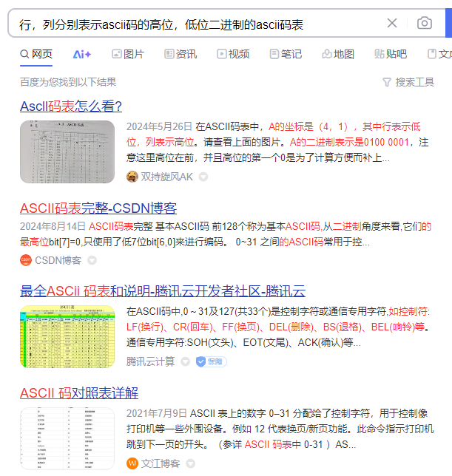This screenshot has height=476, width=452.
Task: Switch to the 图片 tab
Action: pyautogui.click(x=127, y=54)
